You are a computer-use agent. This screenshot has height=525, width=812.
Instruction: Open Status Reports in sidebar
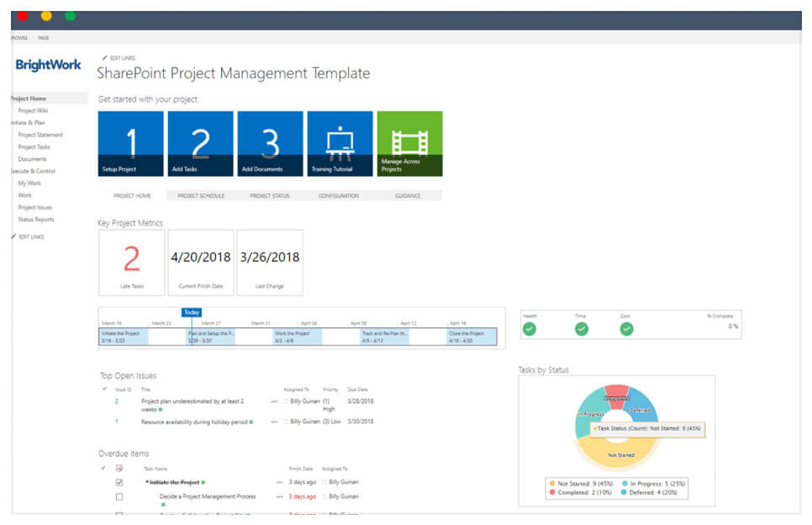[36, 220]
